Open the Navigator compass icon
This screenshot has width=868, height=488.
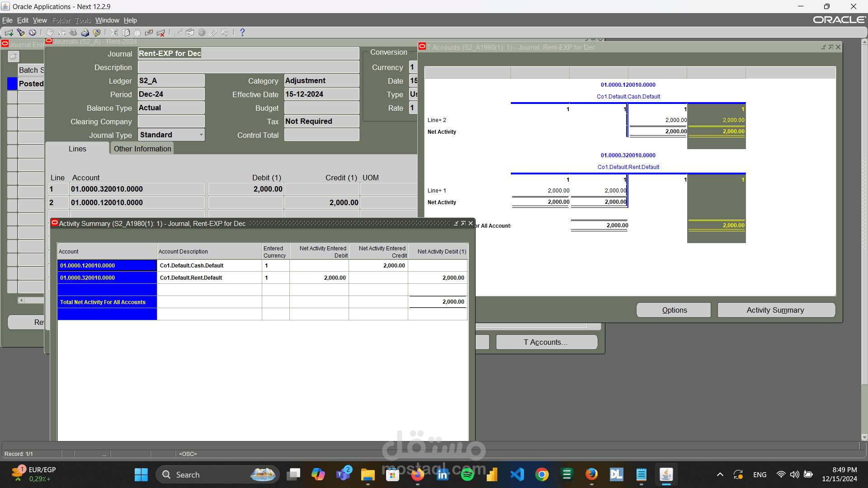[33, 33]
